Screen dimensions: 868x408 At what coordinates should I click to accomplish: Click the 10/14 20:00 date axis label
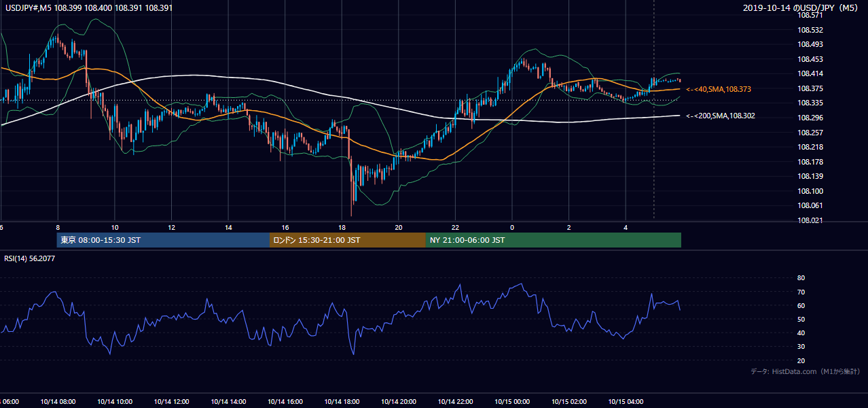point(398,402)
